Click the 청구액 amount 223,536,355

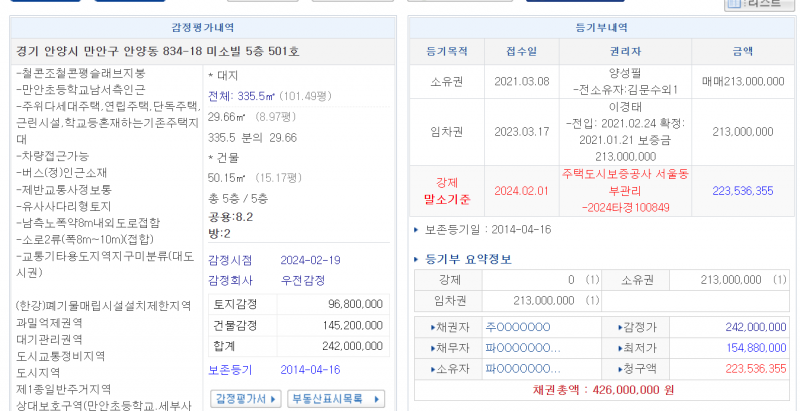743,368
